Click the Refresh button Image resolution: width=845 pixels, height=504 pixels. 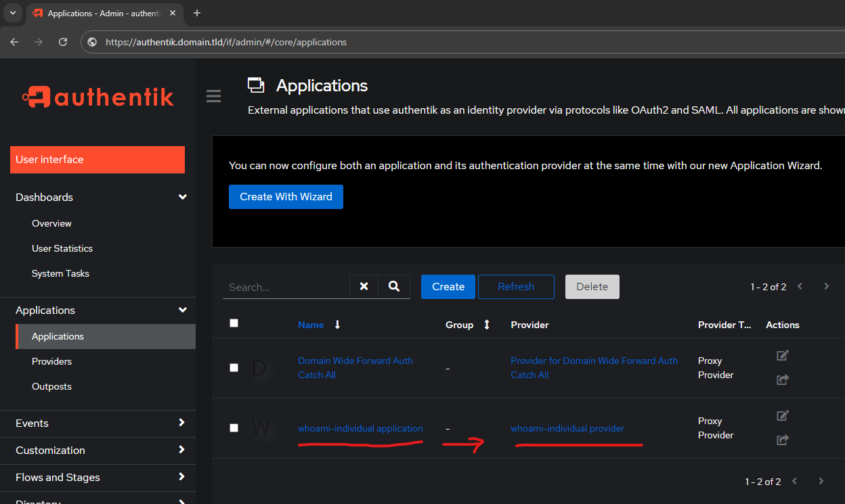[516, 287]
